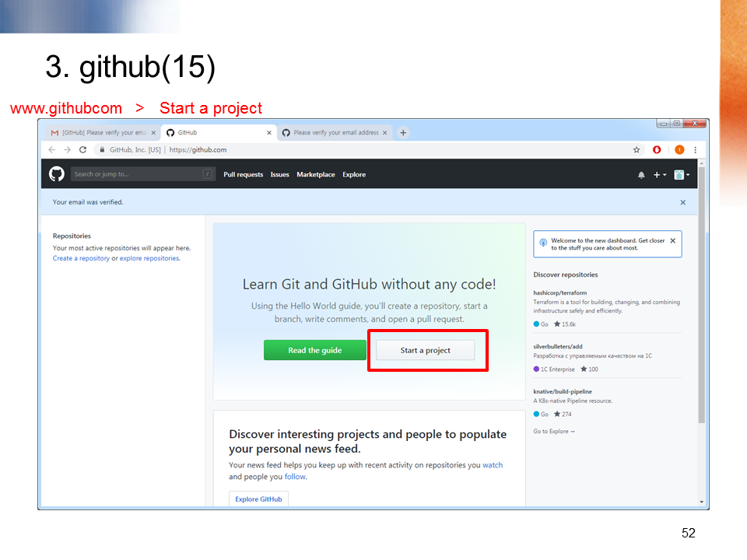Follow the 'Go to Explore' link
Viewport: 747px width, 560px height.
click(554, 432)
